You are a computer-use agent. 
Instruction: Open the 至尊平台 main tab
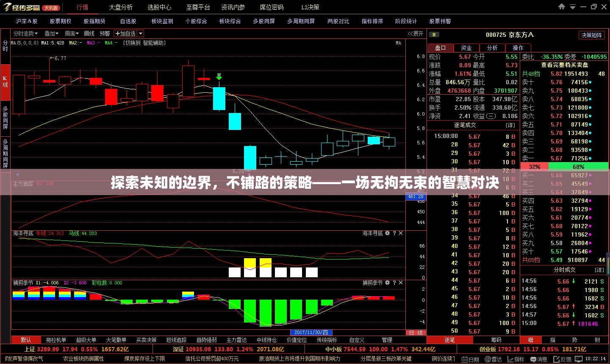click(x=198, y=7)
